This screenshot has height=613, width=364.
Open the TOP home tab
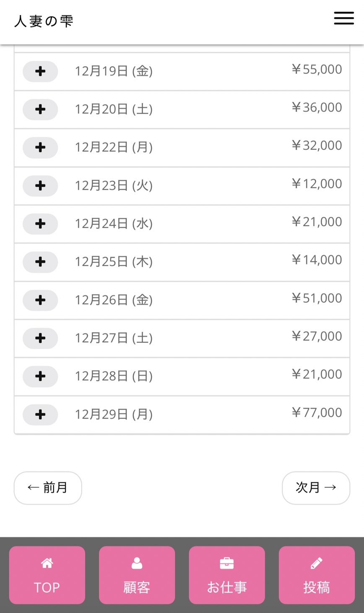click(47, 575)
